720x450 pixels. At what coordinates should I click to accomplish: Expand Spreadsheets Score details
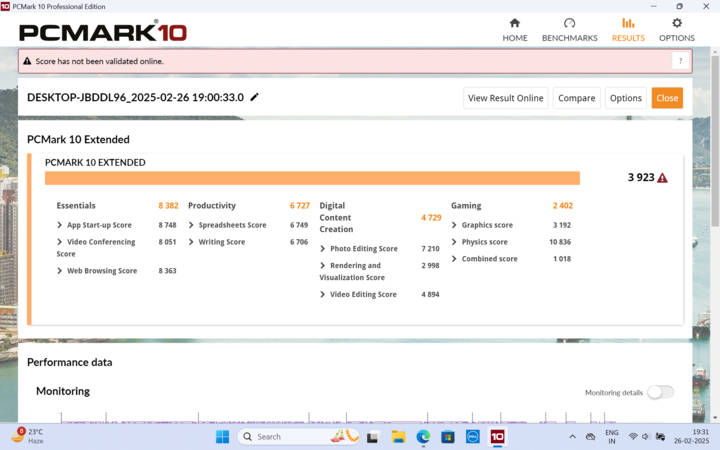pos(191,225)
